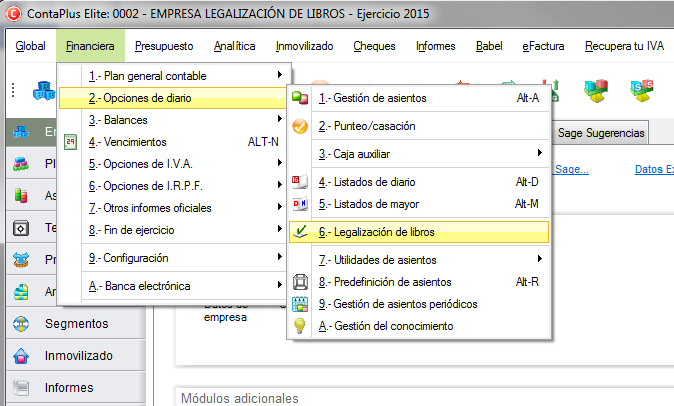This screenshot has width=674, height=406.
Task: Select Opciones de diario menu entry
Action: 173,98
